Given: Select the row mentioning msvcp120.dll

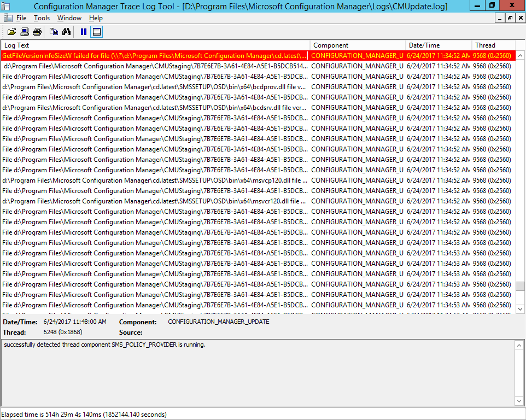Looking at the screenshot, I should (x=258, y=180).
